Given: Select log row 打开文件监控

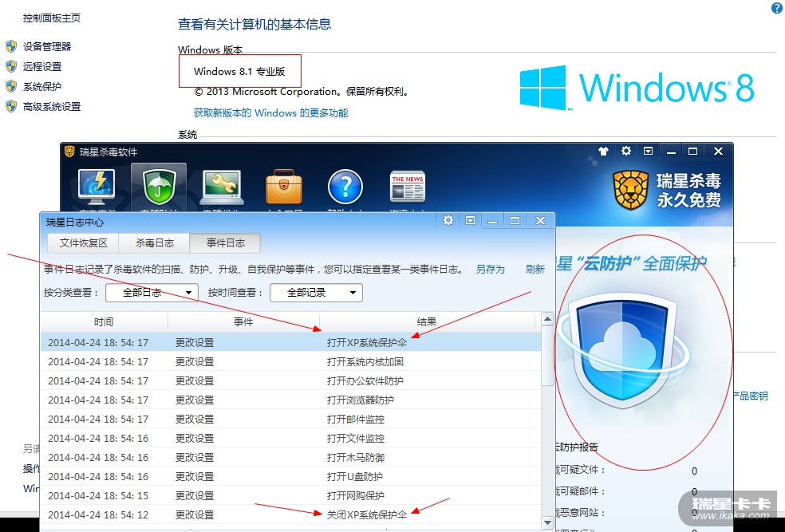Looking at the screenshot, I should (291, 438).
